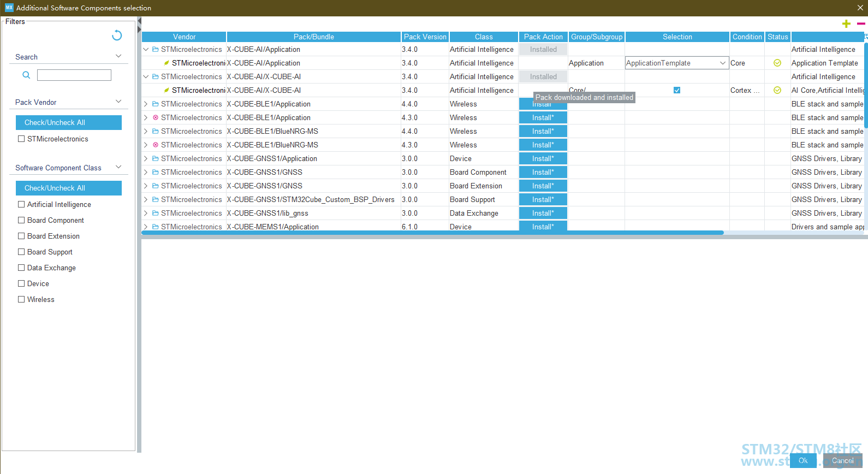This screenshot has width=868, height=474.
Task: Click inside the Search text field
Action: [74, 75]
